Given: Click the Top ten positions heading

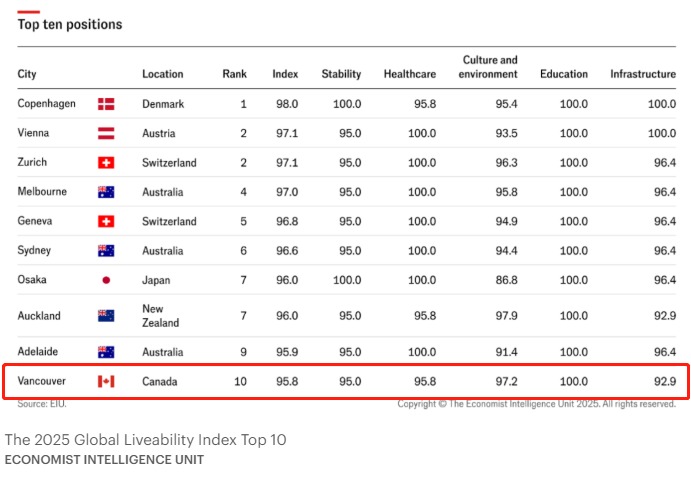Looking at the screenshot, I should (70, 24).
